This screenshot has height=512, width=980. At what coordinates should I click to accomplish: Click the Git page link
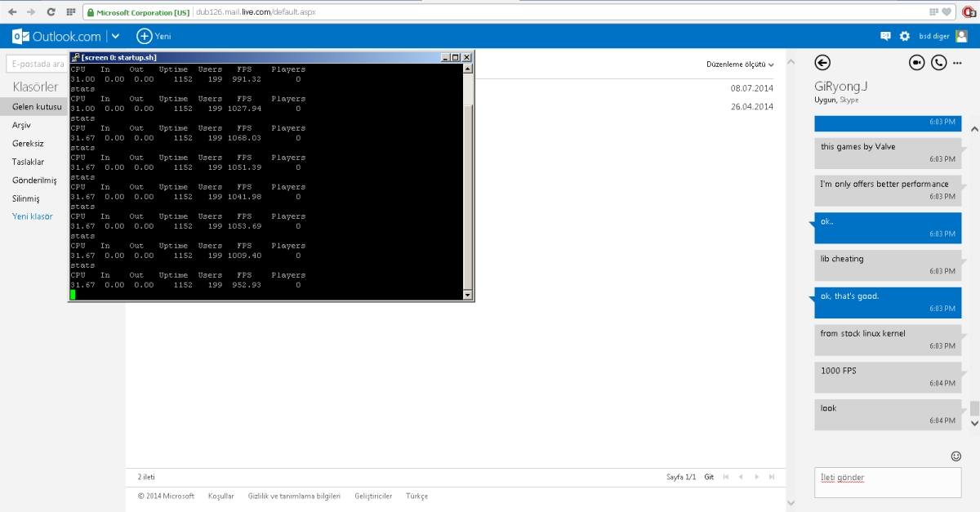click(709, 477)
